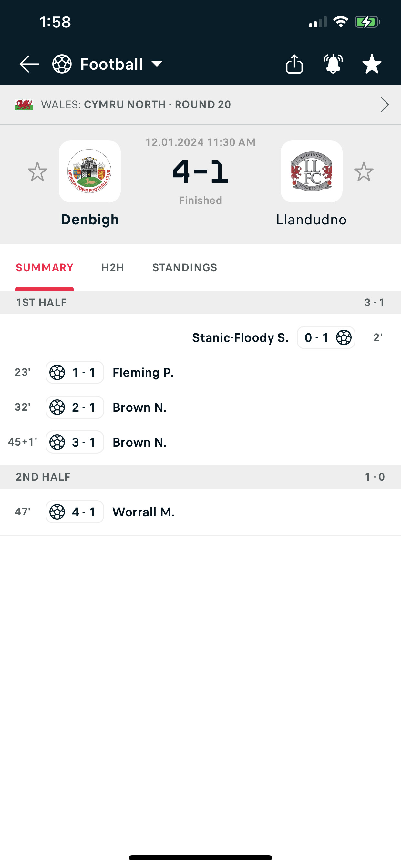The width and height of the screenshot is (401, 868).
Task: Open Stanic-Floody S. player link
Action: pos(240,338)
